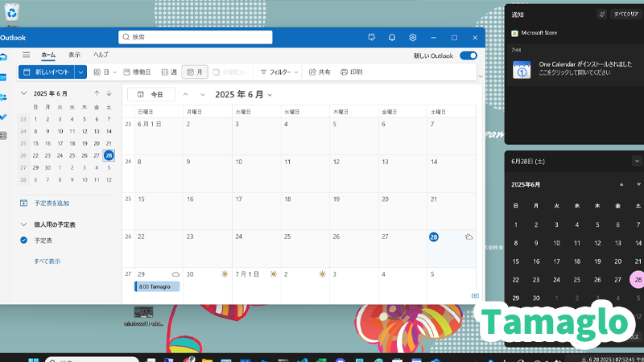644x362 pixels.
Task: Go to next month in main calendar
Action: [203, 94]
